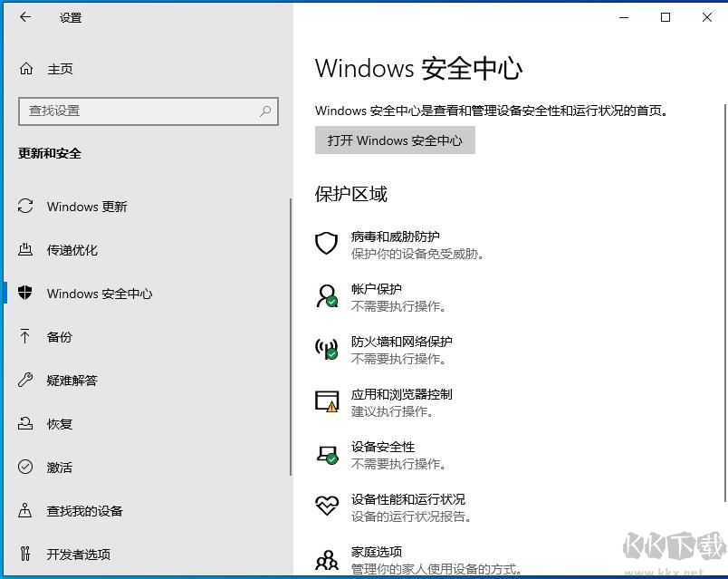Click the 帐户保护 person icon
The width and height of the screenshot is (728, 579).
327,296
